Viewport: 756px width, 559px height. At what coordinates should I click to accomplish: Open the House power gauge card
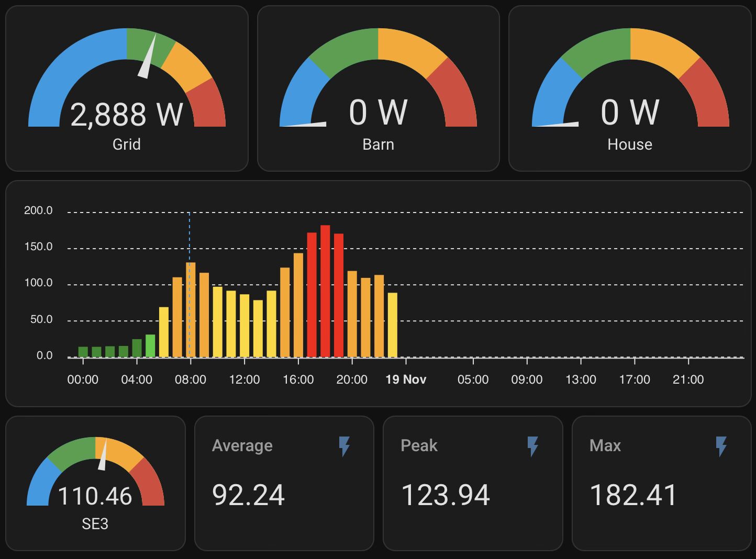tap(630, 89)
